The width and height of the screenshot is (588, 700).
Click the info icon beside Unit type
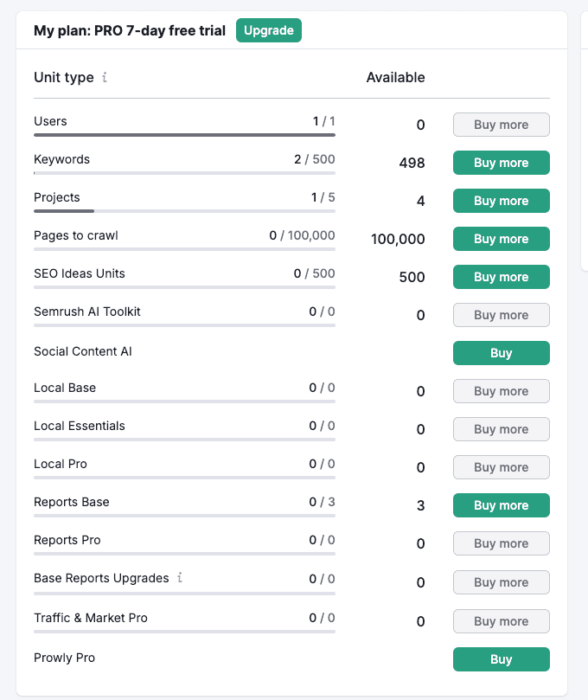[x=105, y=77]
